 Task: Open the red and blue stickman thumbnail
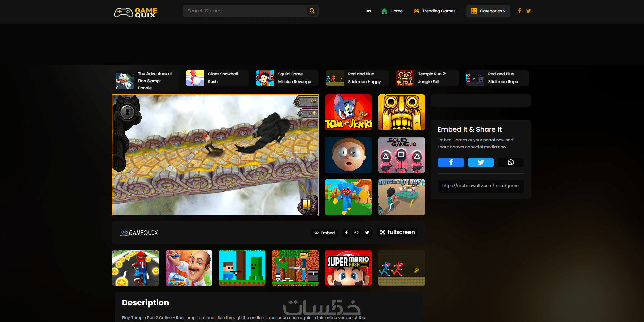click(x=402, y=268)
